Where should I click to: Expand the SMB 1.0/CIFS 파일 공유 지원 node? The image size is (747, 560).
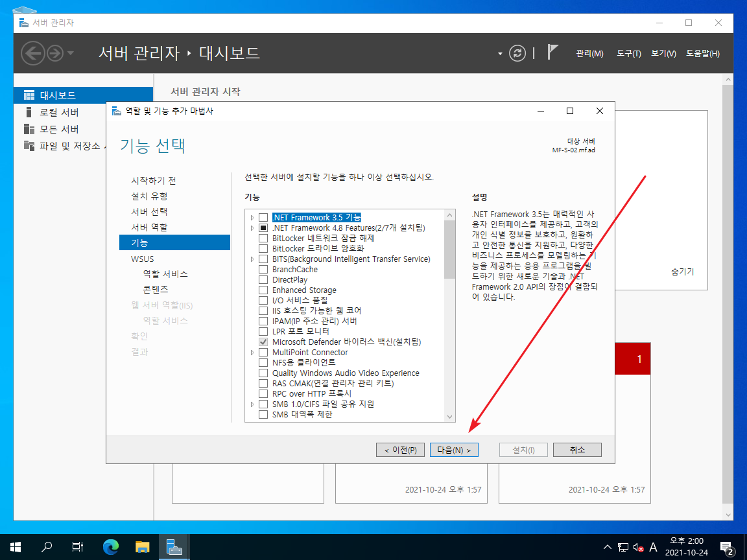coord(252,404)
